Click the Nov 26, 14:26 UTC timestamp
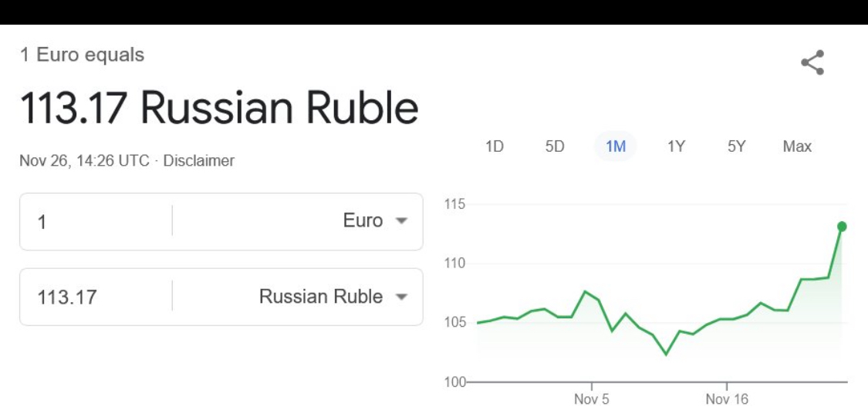 [85, 161]
